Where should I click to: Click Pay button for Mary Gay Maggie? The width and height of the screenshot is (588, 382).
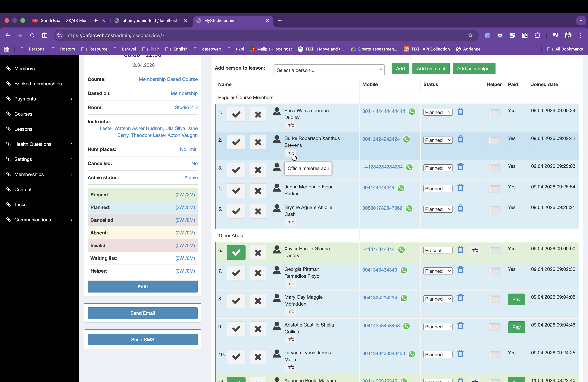pyautogui.click(x=516, y=299)
